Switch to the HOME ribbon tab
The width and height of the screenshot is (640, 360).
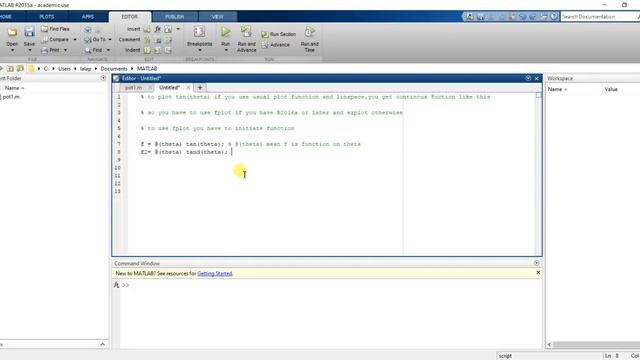click(x=6, y=17)
